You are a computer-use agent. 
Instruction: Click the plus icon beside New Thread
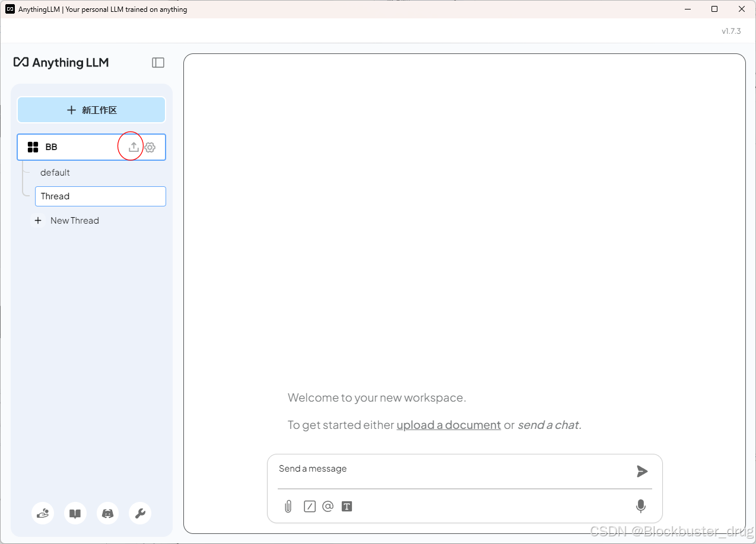(38, 221)
